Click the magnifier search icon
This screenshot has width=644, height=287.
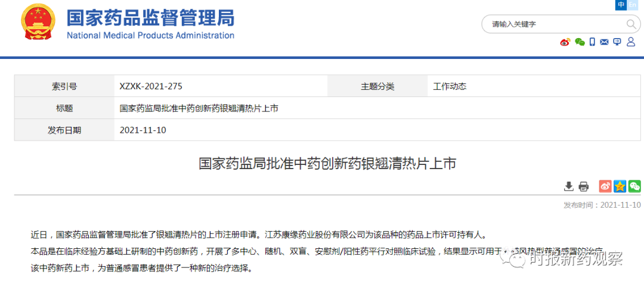630,24
